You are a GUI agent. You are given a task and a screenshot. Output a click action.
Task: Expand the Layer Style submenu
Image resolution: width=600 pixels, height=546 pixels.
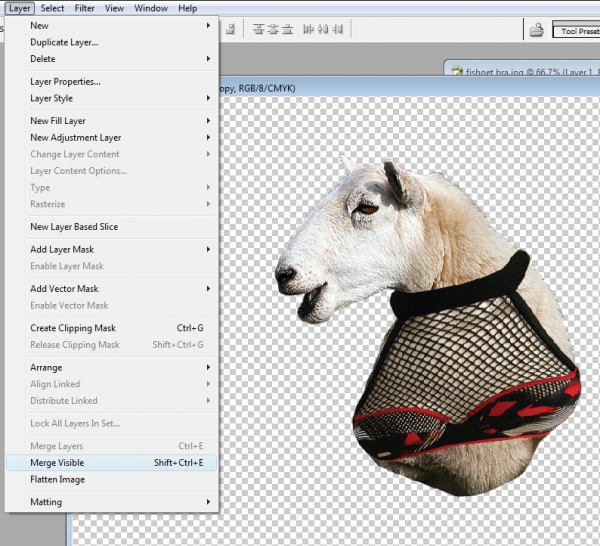(112, 98)
